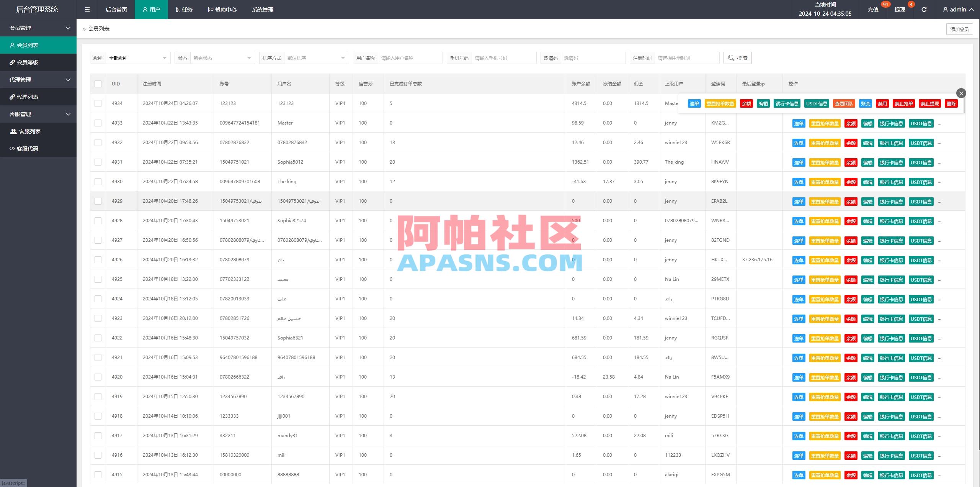Open the 系统管理 menu

pyautogui.click(x=262, y=9)
